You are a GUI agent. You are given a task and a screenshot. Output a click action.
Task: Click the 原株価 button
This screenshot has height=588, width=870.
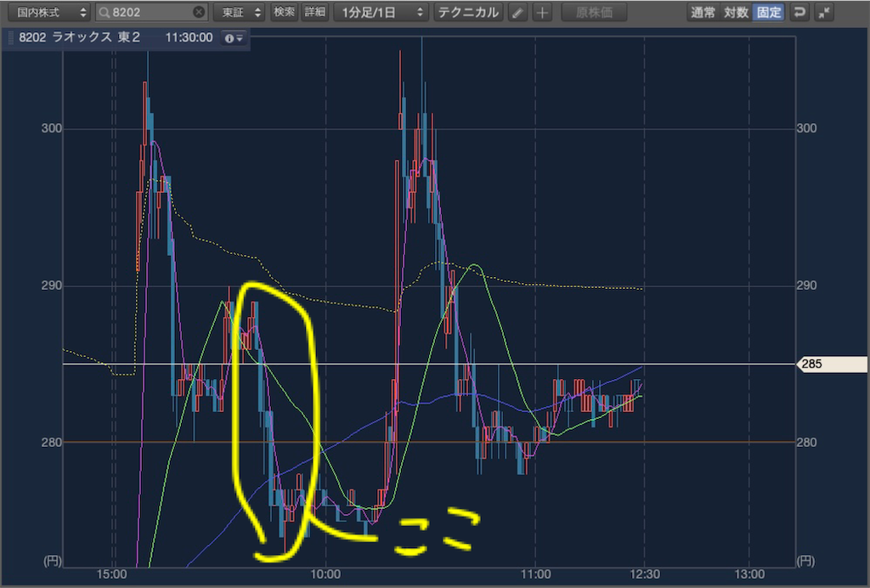594,12
